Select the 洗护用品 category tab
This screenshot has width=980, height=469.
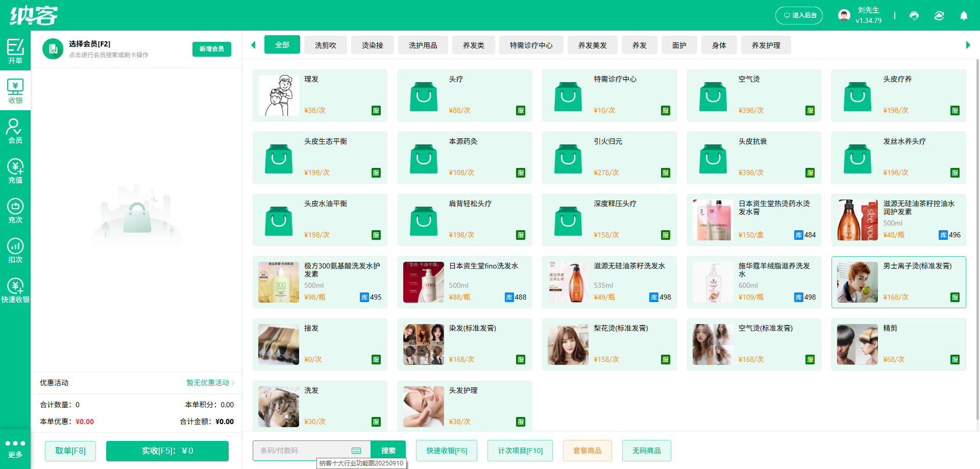pyautogui.click(x=423, y=45)
